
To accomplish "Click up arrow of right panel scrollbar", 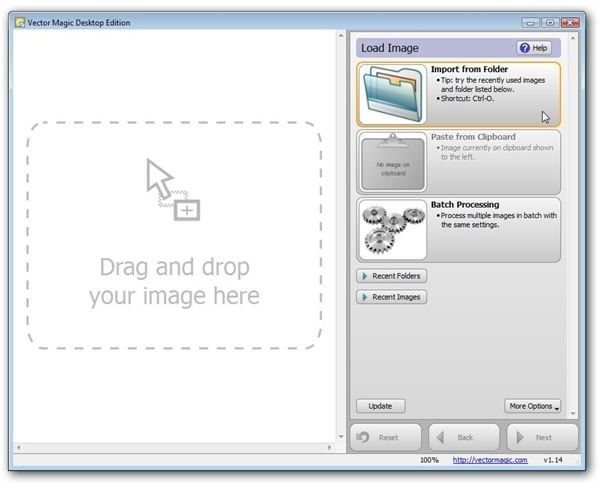I will pos(573,38).
